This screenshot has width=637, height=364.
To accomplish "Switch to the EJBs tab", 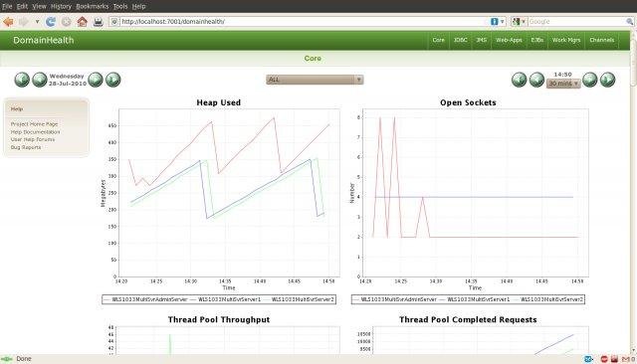I will [x=537, y=40].
